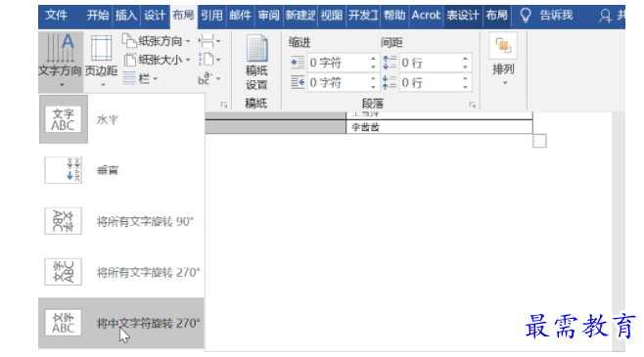Viewport: 644px width, 357px height.
Task: Open the Line Numbers dropdown icon
Action: [209, 60]
